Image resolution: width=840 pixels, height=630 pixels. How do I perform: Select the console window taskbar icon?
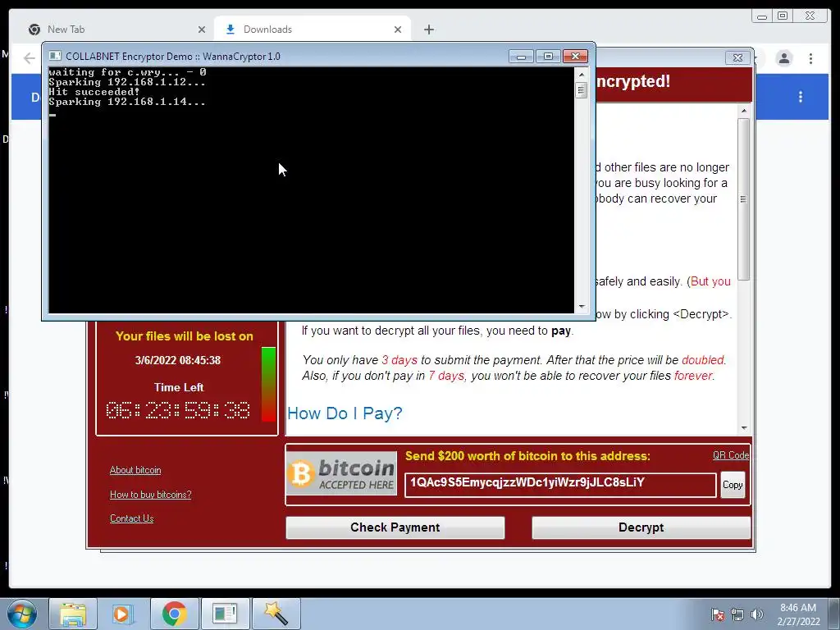pyautogui.click(x=225, y=614)
